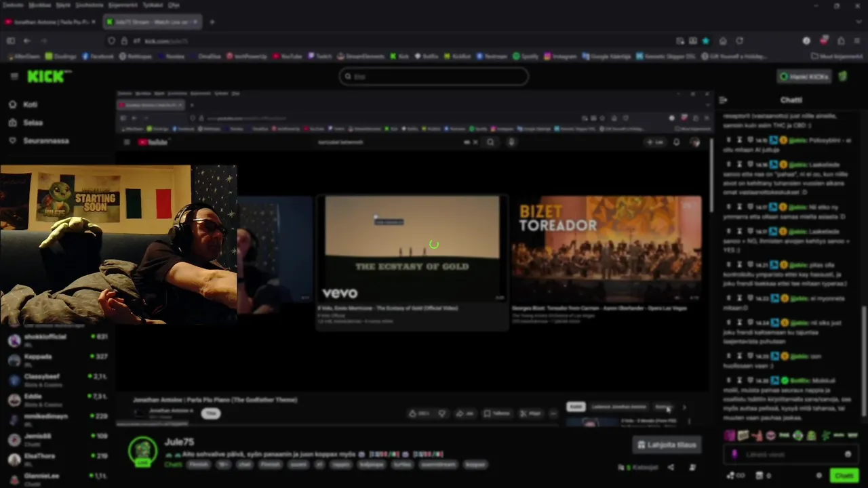Click the browser forward arrow

pos(44,41)
